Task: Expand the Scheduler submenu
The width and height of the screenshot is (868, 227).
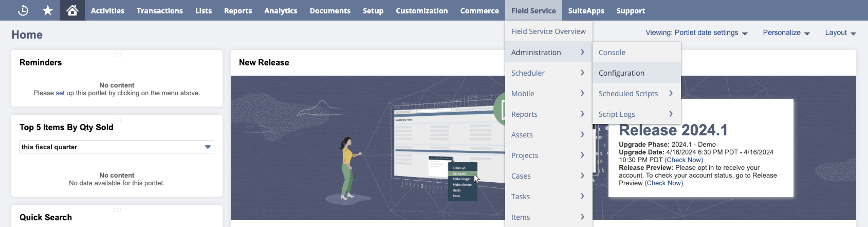Action: (548, 73)
